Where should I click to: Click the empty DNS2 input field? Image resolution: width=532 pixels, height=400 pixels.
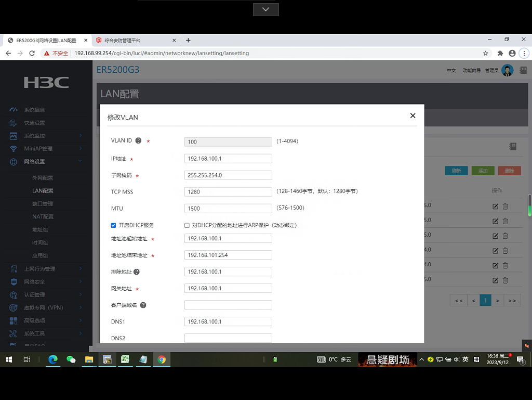[228, 338]
